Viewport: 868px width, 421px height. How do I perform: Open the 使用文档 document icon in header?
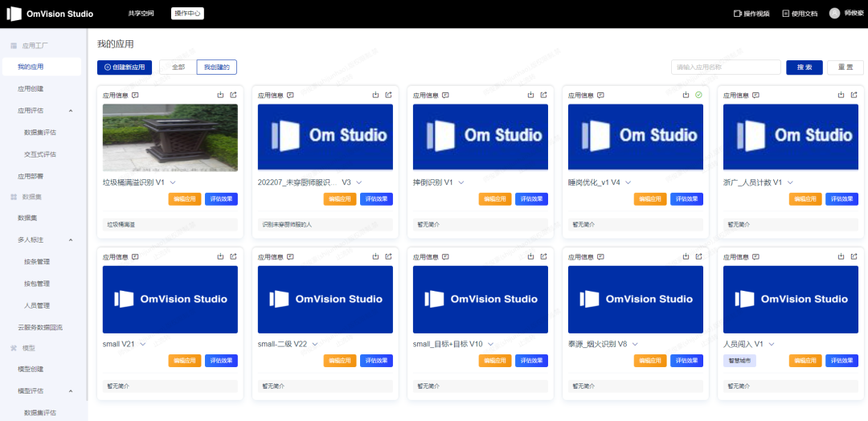pos(786,14)
